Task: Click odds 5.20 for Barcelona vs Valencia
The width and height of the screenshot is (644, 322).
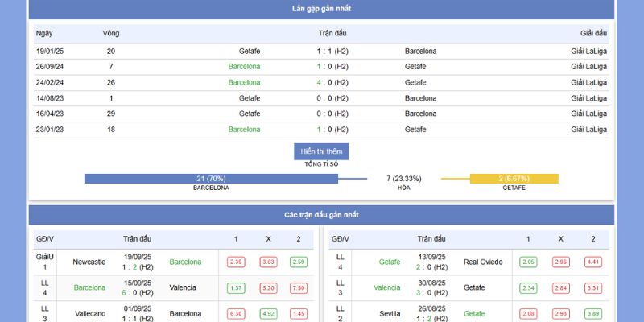Action: (268, 288)
